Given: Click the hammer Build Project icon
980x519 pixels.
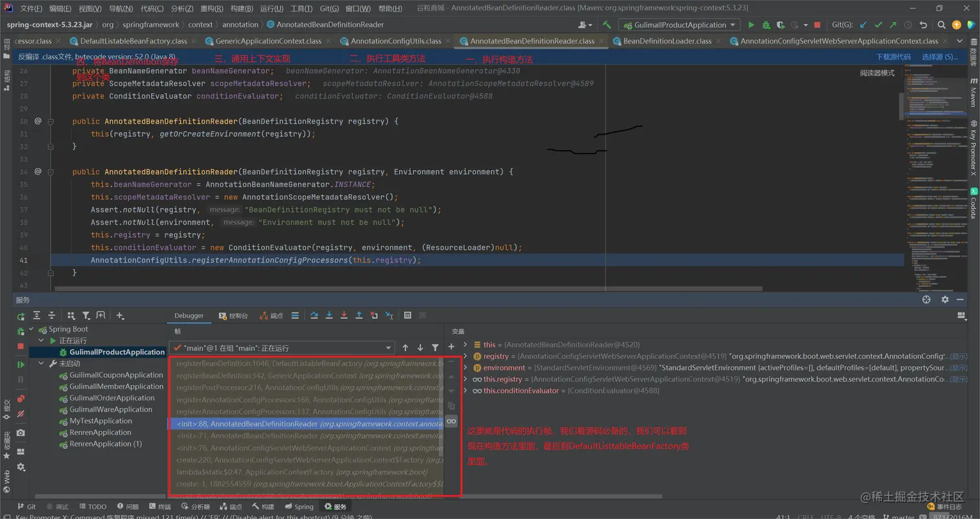Looking at the screenshot, I should [x=607, y=25].
